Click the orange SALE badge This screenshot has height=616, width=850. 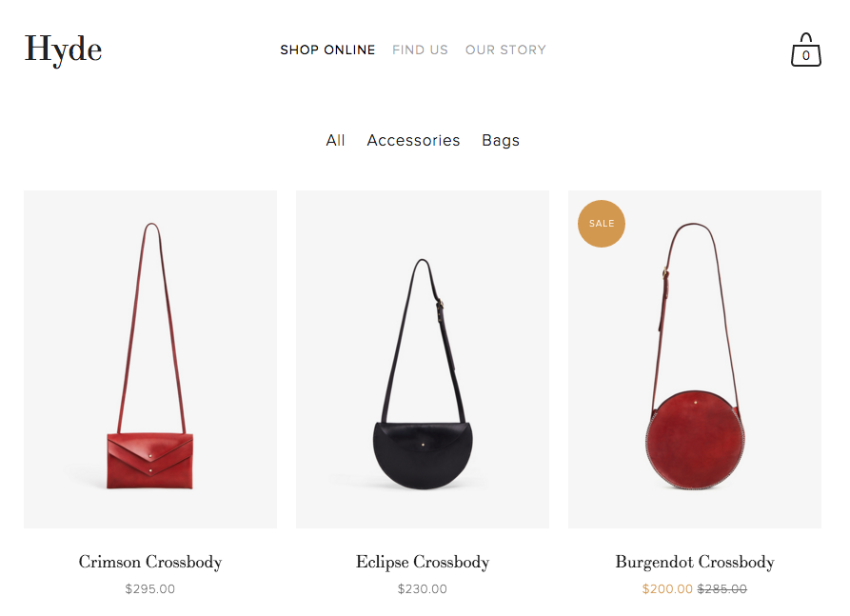tap(602, 224)
